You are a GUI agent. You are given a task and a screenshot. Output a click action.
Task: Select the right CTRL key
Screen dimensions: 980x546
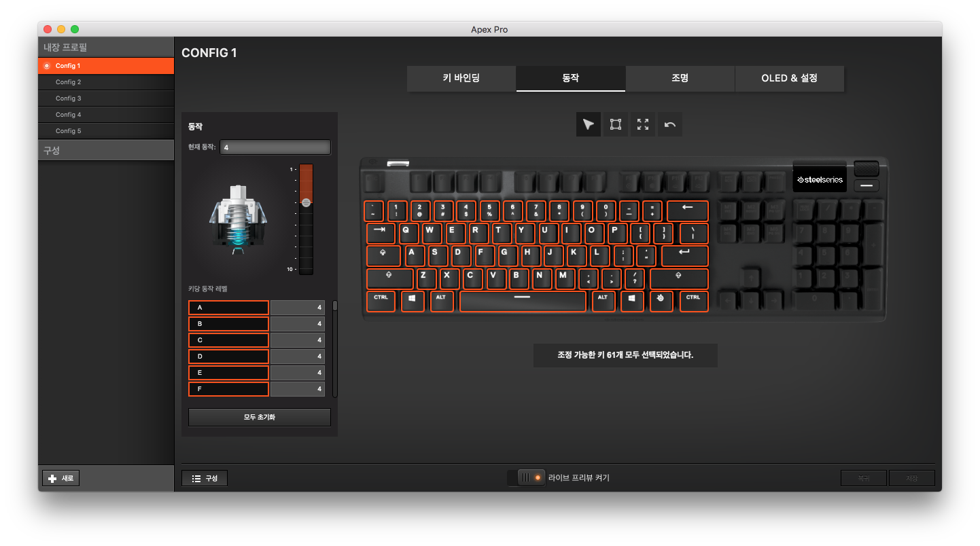pos(693,301)
